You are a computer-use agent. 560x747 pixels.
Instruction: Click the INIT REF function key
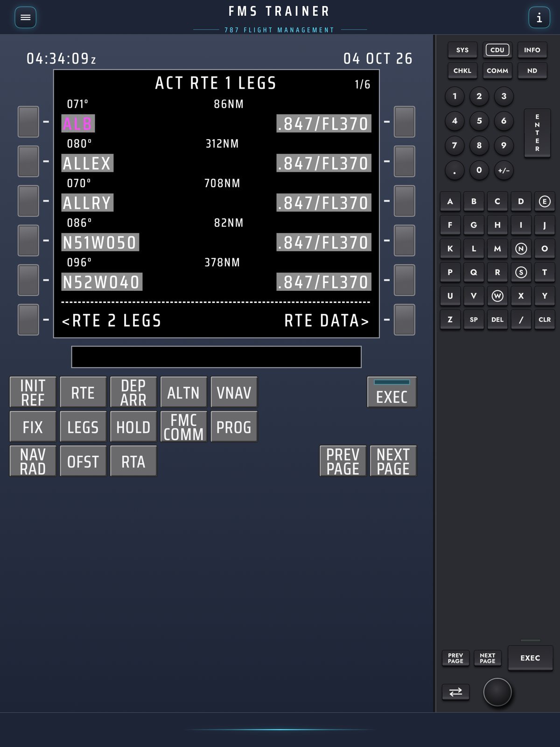tap(33, 392)
